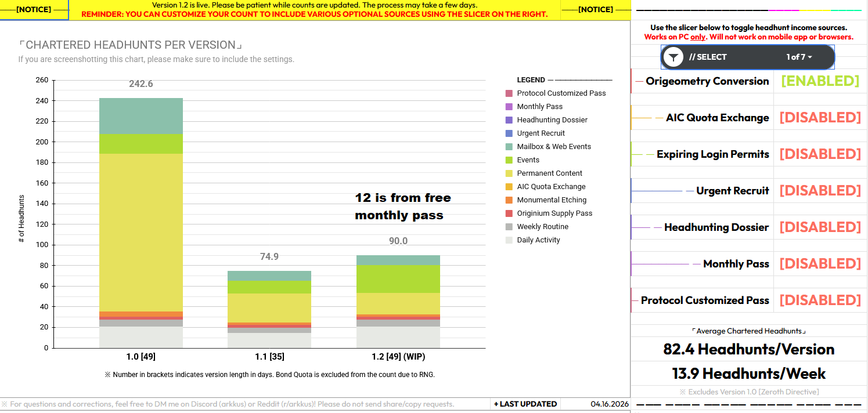The width and height of the screenshot is (868, 413).
Task: Click Protocol Customized Pass legend color swatch
Action: (509, 93)
